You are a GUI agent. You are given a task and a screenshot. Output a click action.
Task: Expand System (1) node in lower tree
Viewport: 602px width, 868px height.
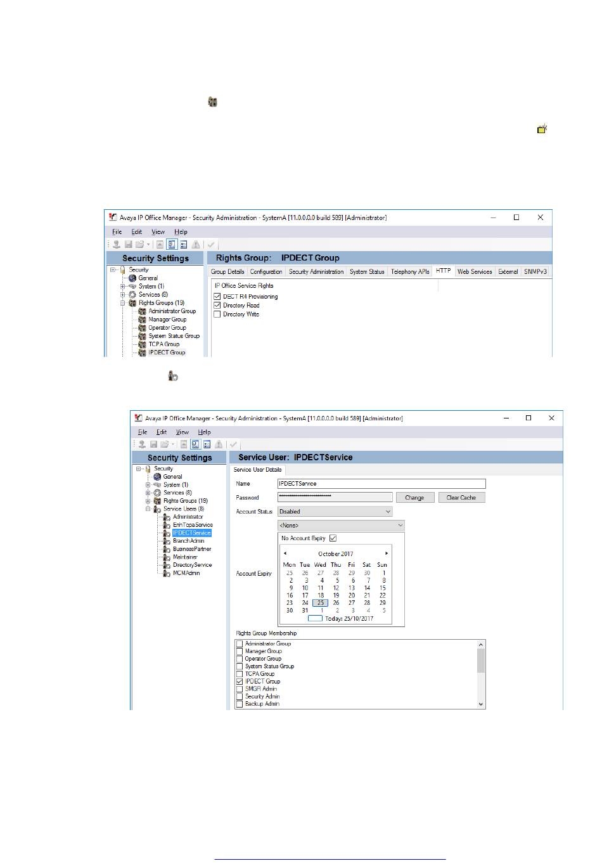pyautogui.click(x=148, y=485)
